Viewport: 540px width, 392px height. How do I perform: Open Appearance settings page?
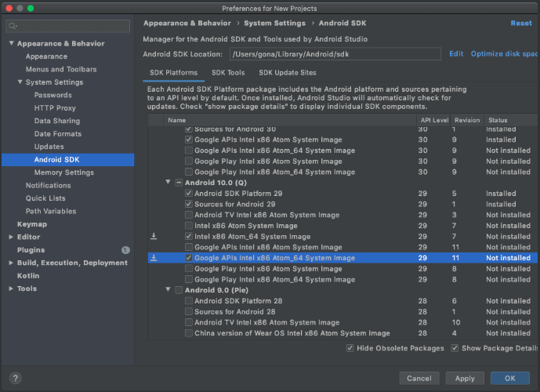pos(46,56)
